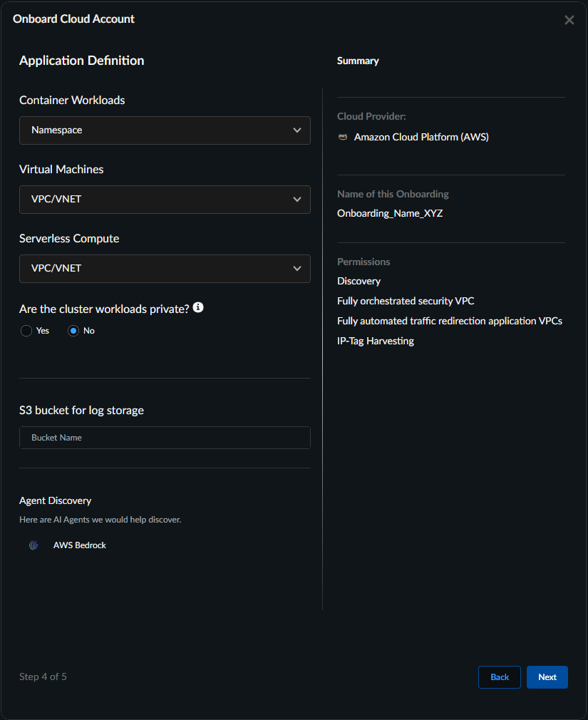Click the AWS Bedrock agent icon

tap(33, 545)
